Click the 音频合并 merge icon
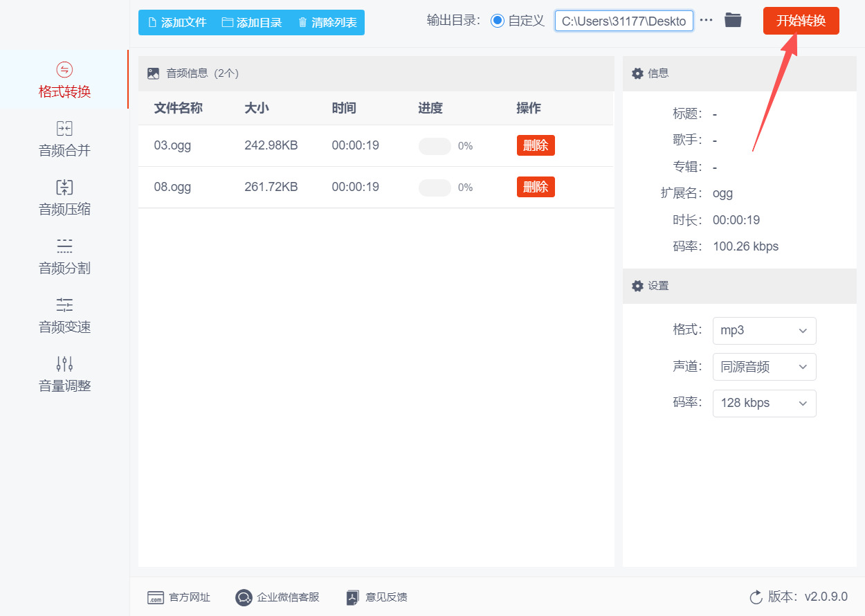Viewport: 865px width, 616px height. point(64,128)
